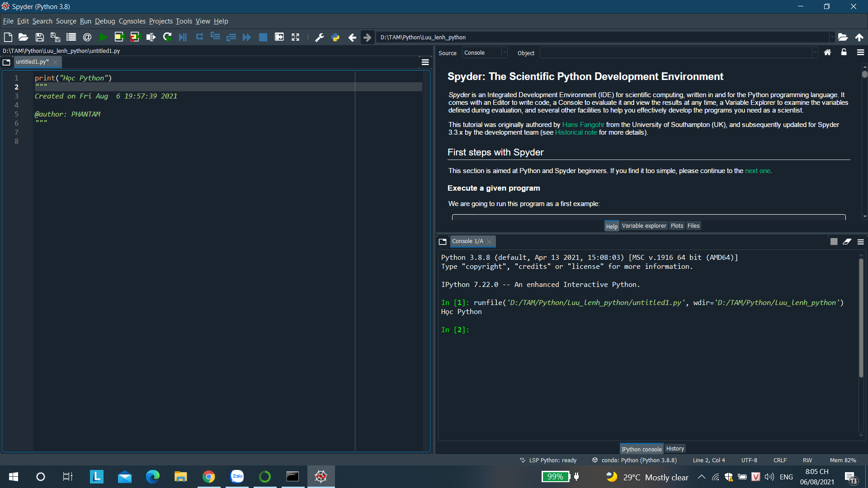Open the Source menu
Viewport: 868px width, 488px height.
click(x=66, y=21)
